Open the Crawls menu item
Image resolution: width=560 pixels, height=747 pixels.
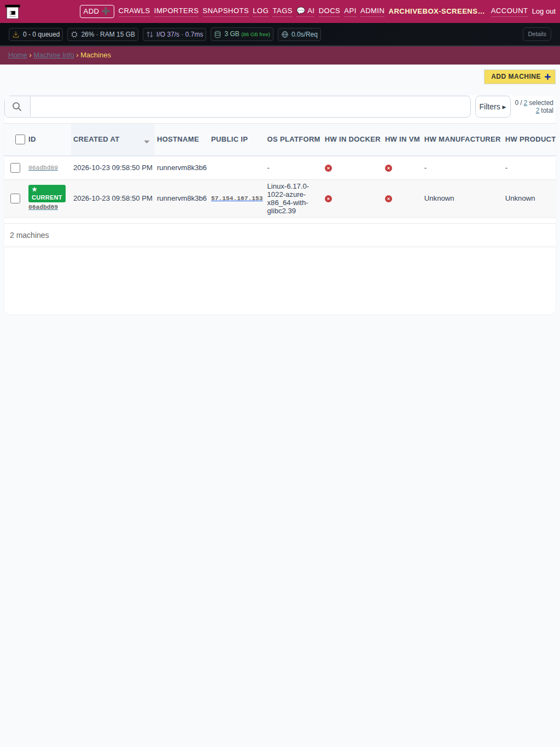click(x=134, y=11)
